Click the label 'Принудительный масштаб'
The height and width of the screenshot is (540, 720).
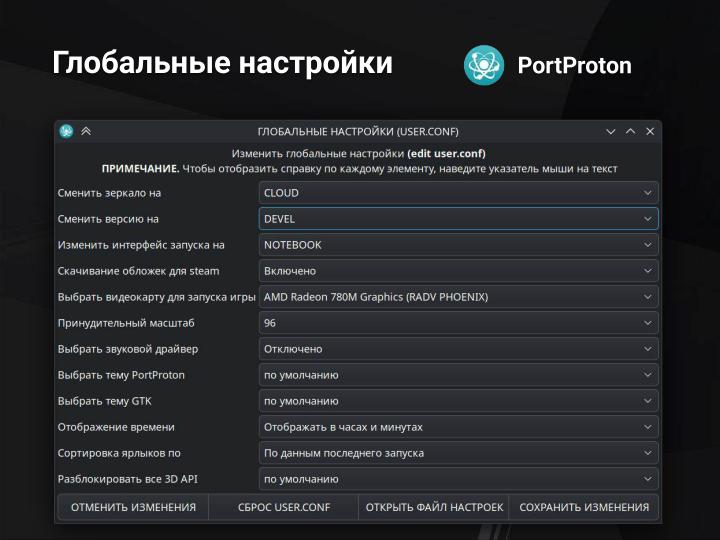126,323
